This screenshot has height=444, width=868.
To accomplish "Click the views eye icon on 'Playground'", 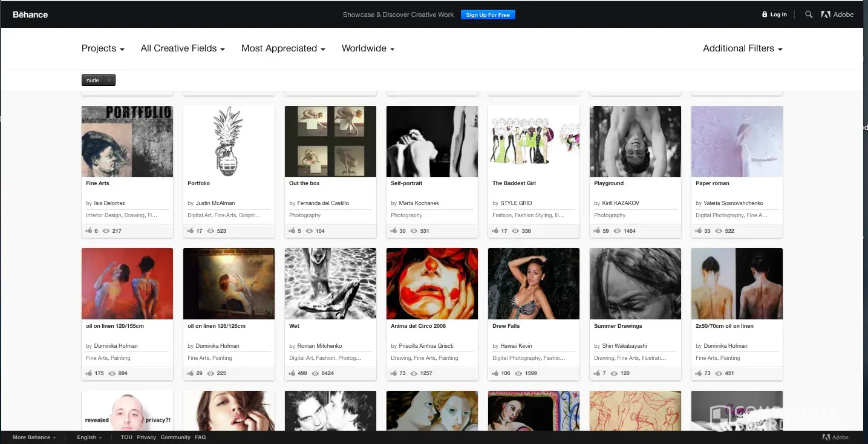I will click(x=617, y=231).
